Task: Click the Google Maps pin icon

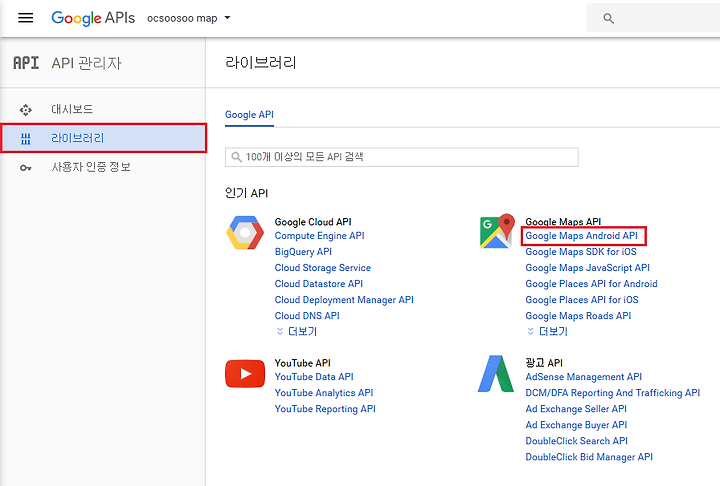Action: [496, 231]
